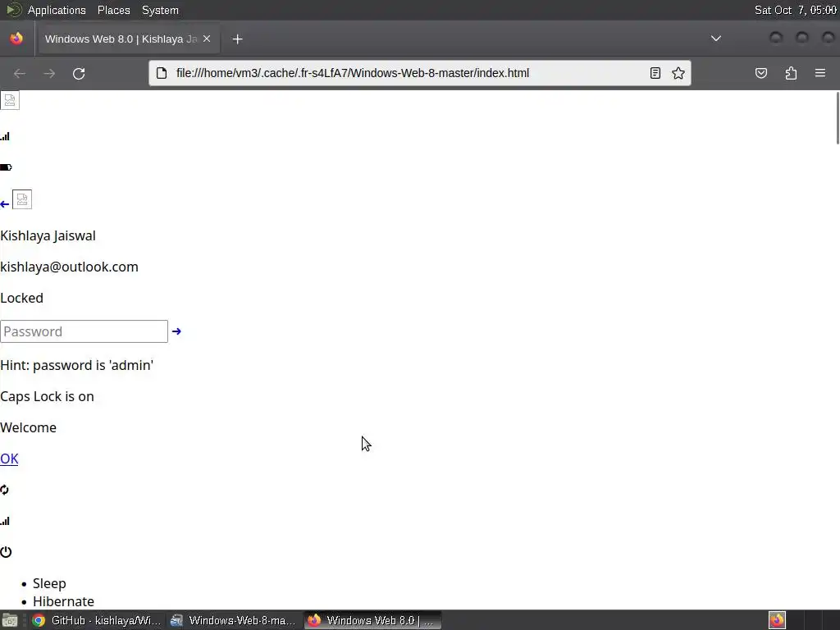The image size is (840, 630).
Task: Close the Windows Web 8.0 tab
Action: (207, 39)
